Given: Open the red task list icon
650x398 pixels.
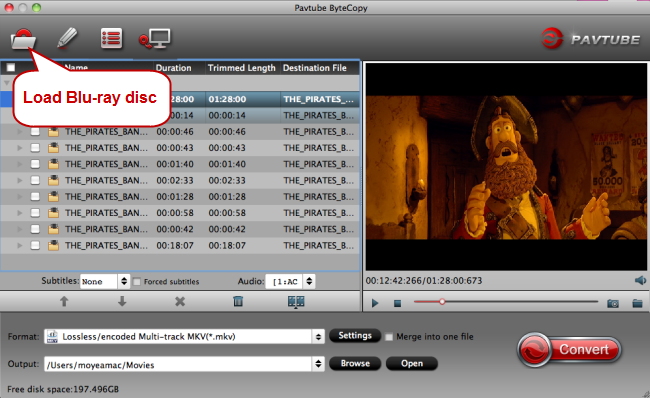Looking at the screenshot, I should (112, 39).
